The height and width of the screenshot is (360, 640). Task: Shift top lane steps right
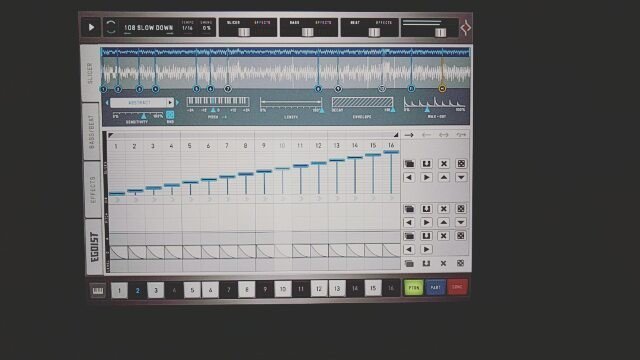coord(426,178)
